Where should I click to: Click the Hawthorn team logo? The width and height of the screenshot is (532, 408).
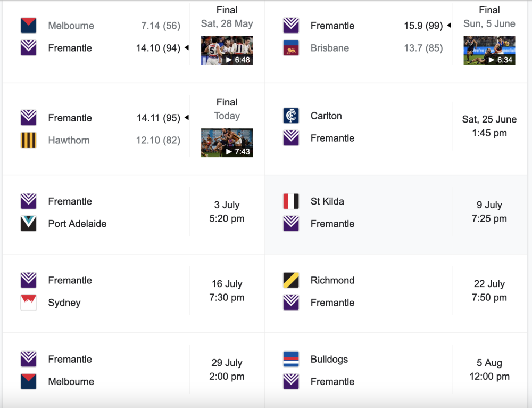click(x=29, y=140)
